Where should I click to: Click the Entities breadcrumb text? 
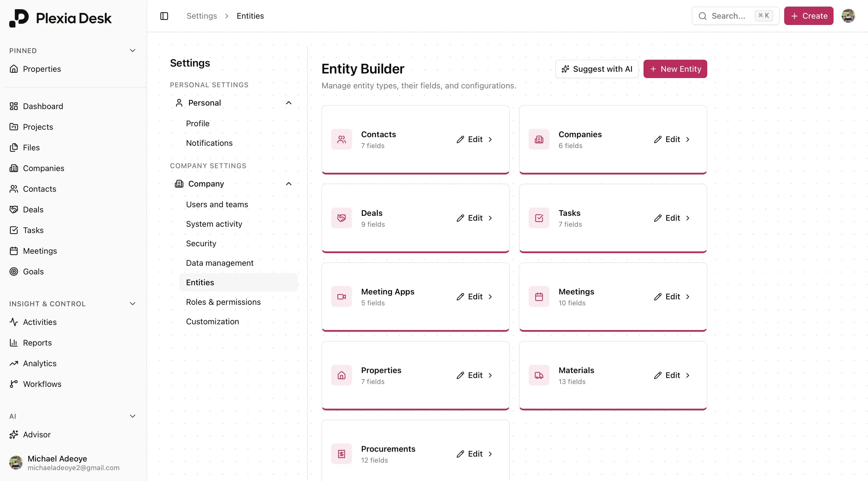(x=250, y=16)
